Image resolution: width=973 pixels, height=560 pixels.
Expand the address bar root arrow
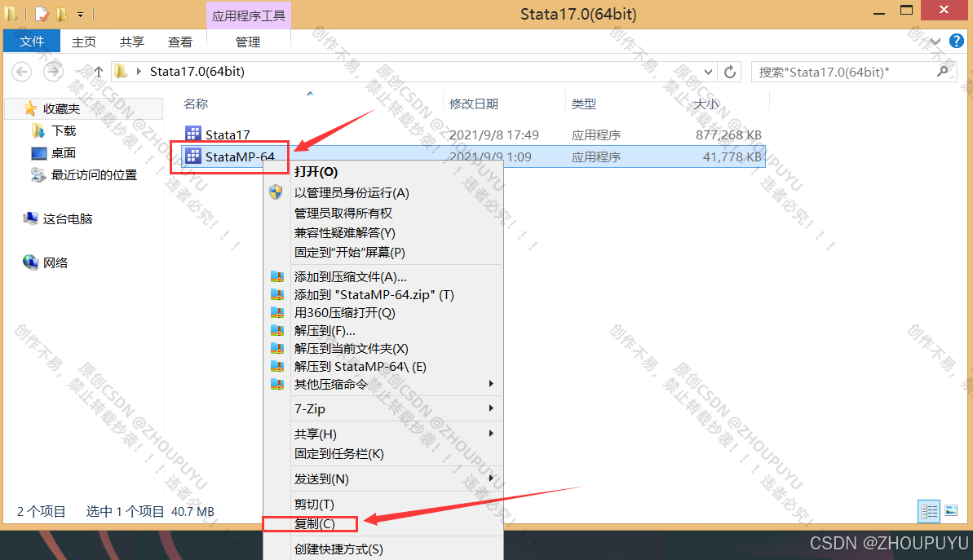(x=139, y=71)
